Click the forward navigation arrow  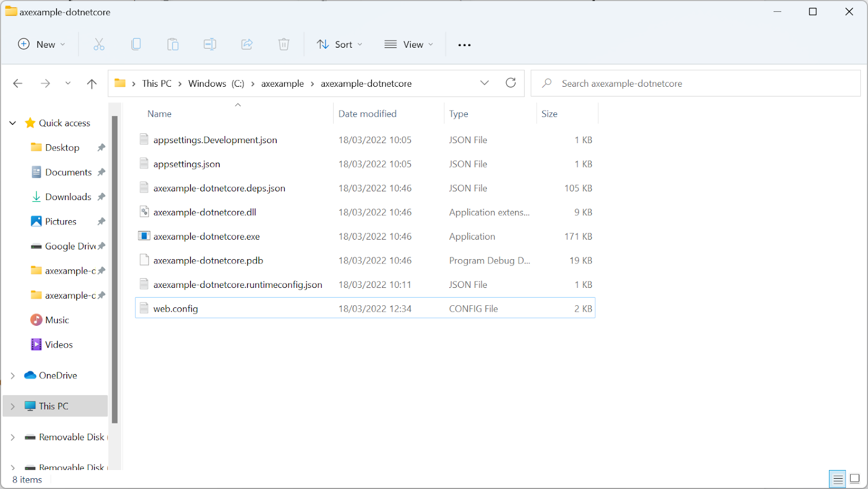pos(46,83)
